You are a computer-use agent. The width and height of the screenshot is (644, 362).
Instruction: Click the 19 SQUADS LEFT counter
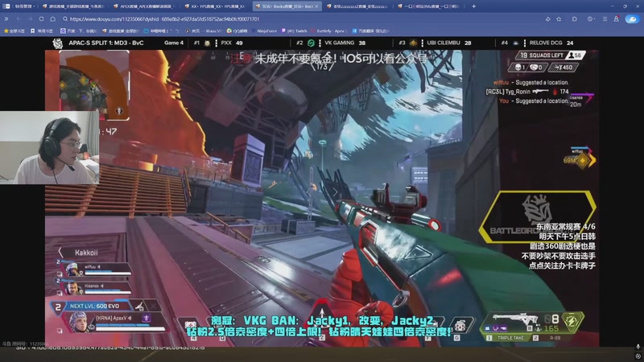point(550,55)
